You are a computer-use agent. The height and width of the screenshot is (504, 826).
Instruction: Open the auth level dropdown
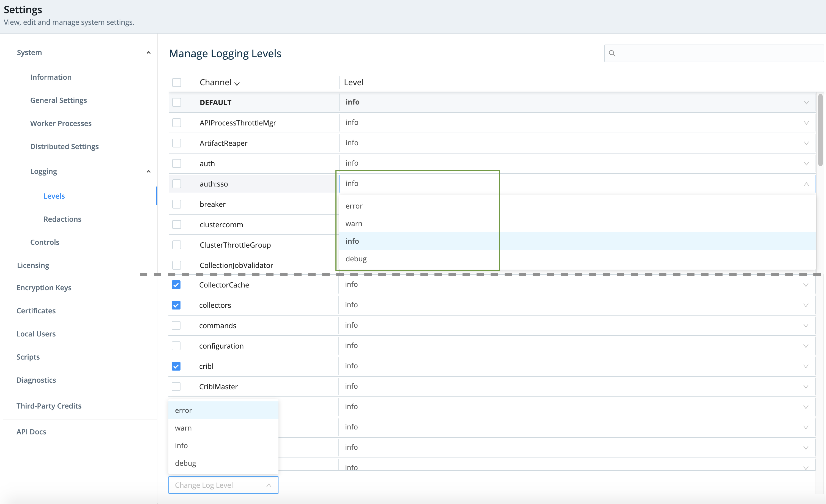(x=577, y=163)
